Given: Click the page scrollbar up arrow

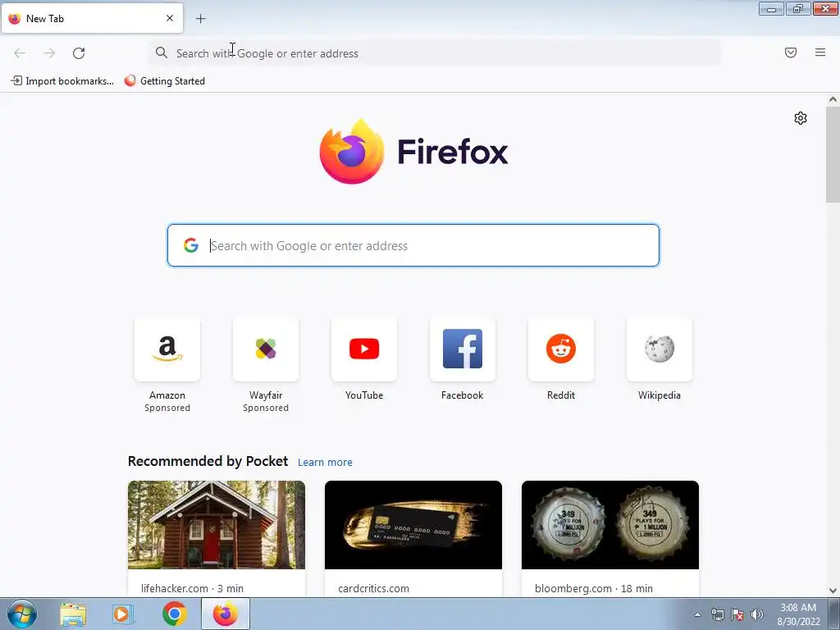Looking at the screenshot, I should point(833,99).
